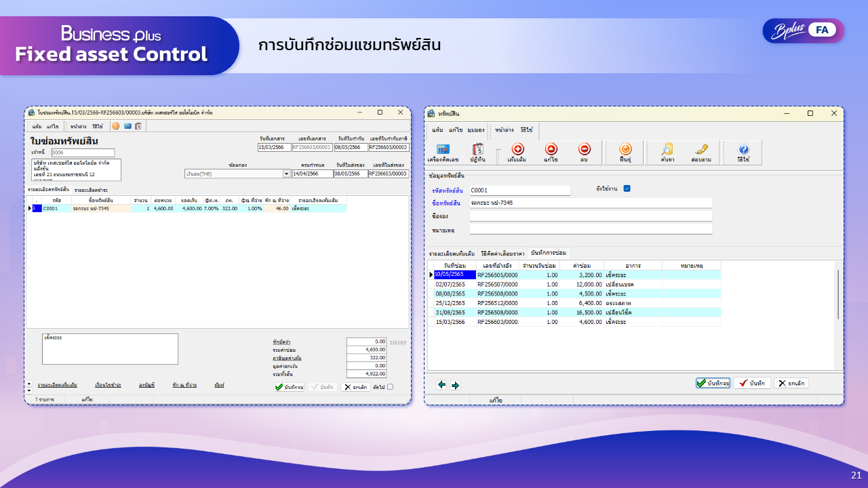This screenshot has width=868, height=488.
Task: Switch to the บันทึกการซ่อม tab
Action: (549, 252)
